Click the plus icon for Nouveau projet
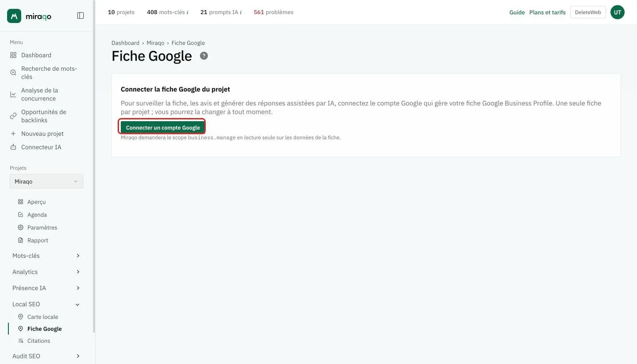This screenshot has height=364, width=637. [x=13, y=134]
